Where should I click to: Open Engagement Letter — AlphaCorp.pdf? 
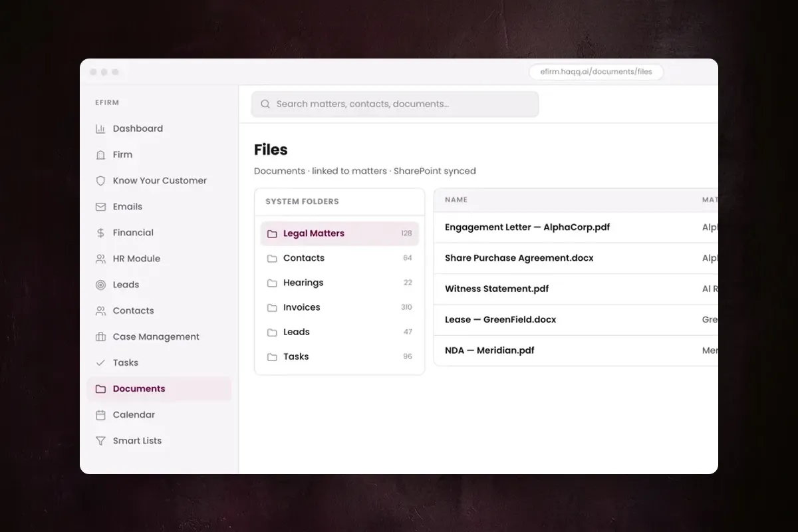point(527,227)
